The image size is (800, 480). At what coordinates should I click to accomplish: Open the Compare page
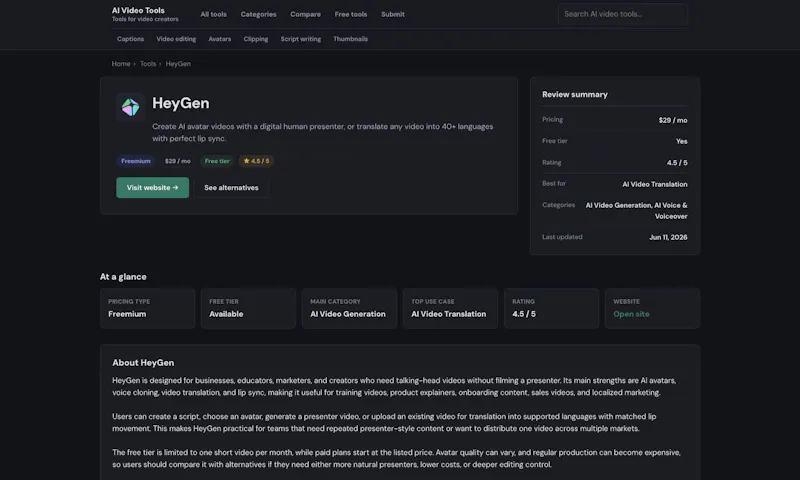[306, 14]
